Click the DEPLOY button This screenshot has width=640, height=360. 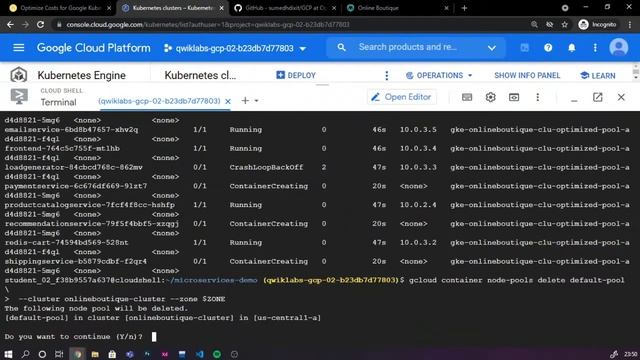point(296,75)
